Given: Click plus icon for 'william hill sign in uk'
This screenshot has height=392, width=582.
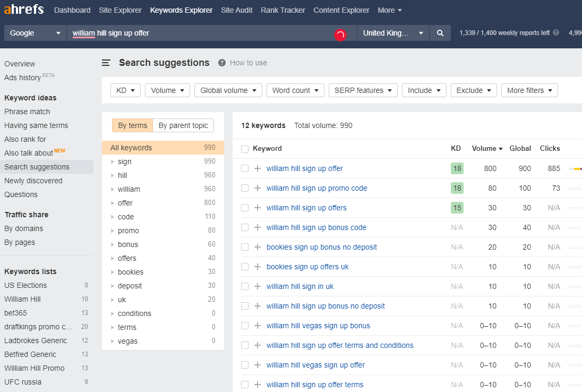Looking at the screenshot, I should click(258, 286).
